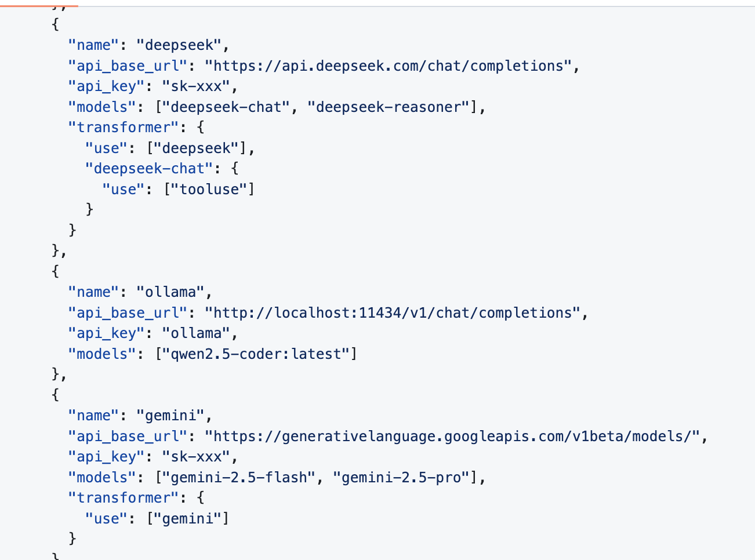755x560 pixels.
Task: Click the "ollama" name value
Action: pos(170,292)
